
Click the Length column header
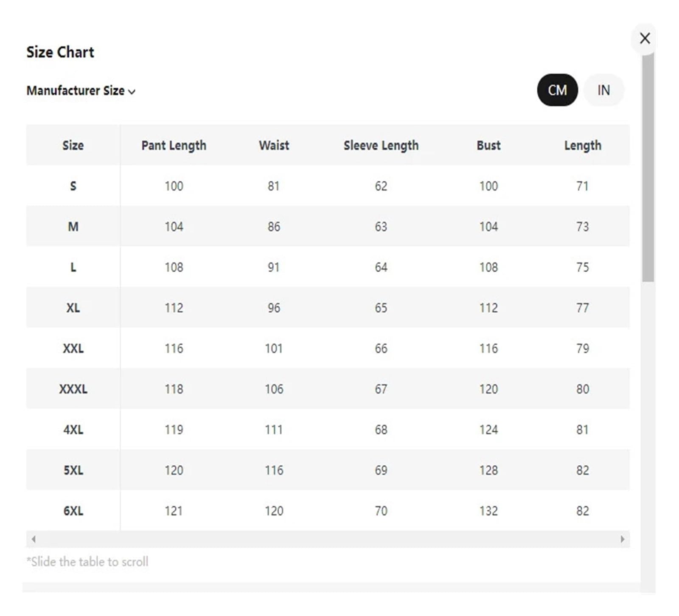pyautogui.click(x=582, y=145)
